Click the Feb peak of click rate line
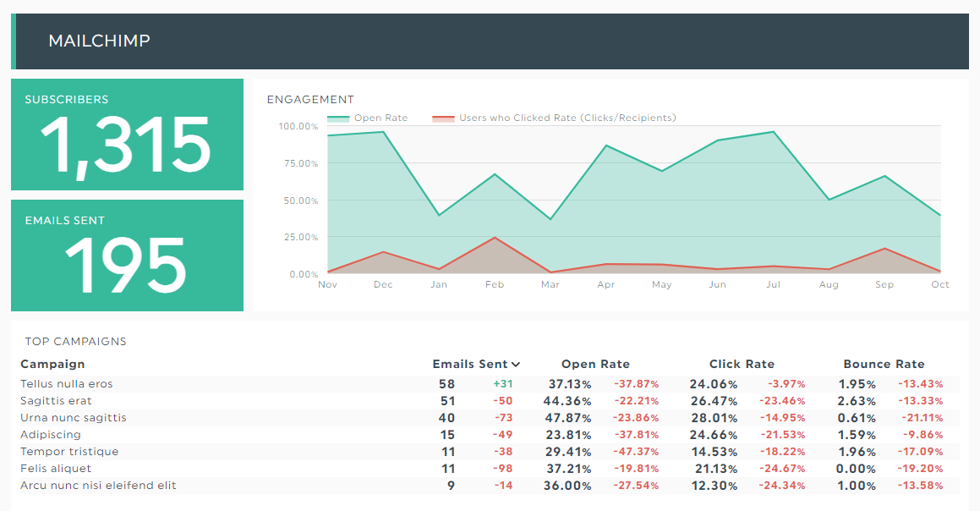Screen dimensions: 980x511 tap(495, 238)
